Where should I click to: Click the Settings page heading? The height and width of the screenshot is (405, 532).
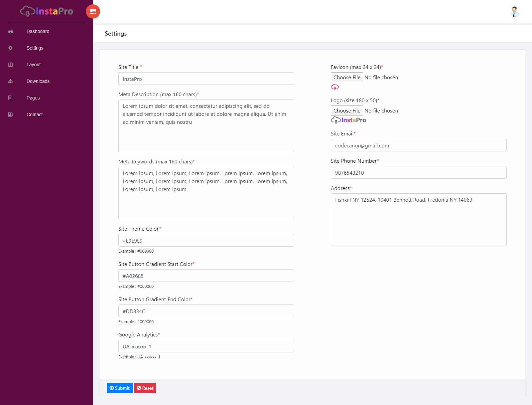click(116, 34)
